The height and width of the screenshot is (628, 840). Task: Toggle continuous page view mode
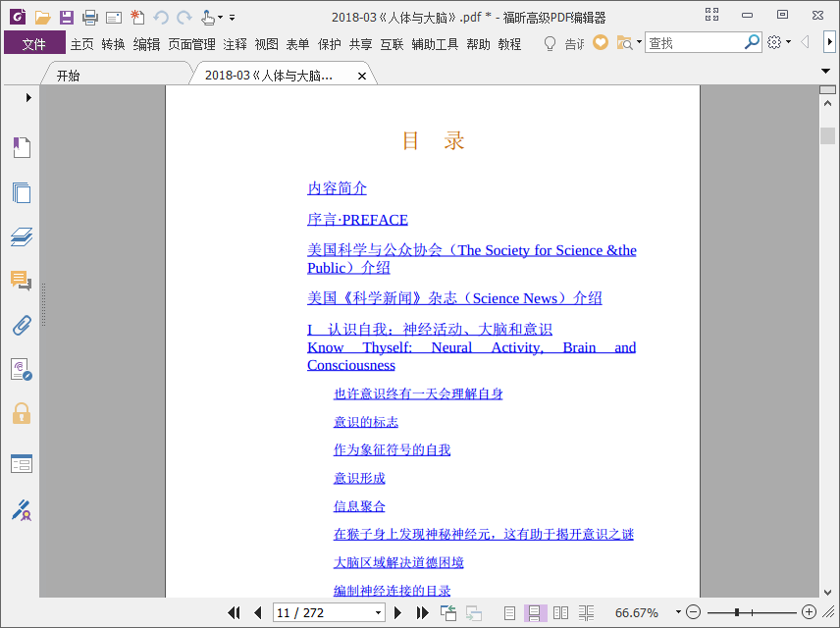pyautogui.click(x=535, y=612)
